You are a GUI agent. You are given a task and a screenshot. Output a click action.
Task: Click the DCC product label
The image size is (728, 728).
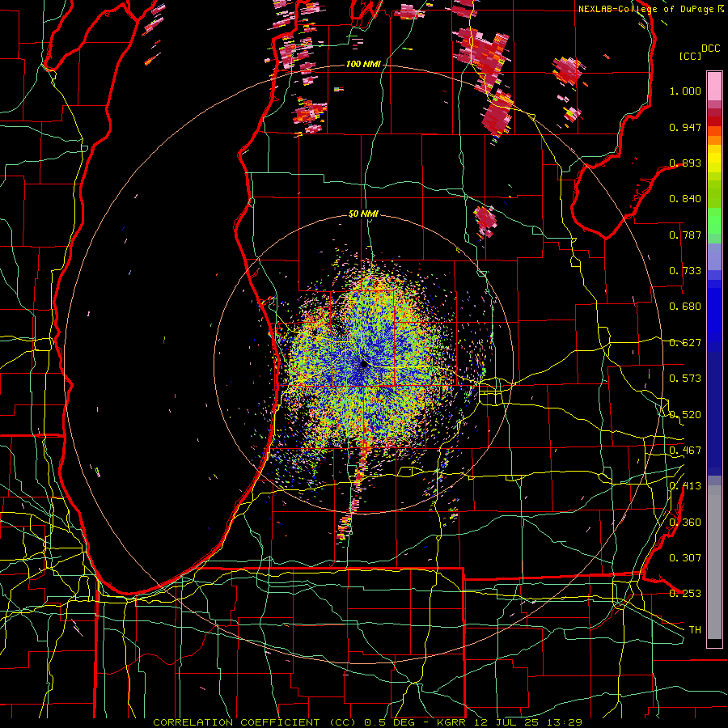pyautogui.click(x=710, y=49)
